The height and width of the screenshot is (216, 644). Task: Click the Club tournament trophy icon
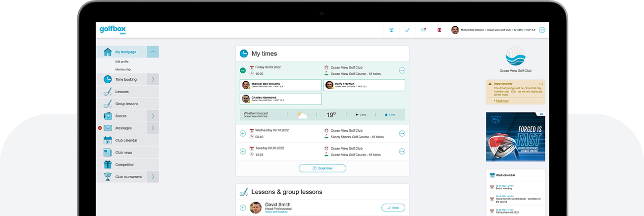coord(107,177)
